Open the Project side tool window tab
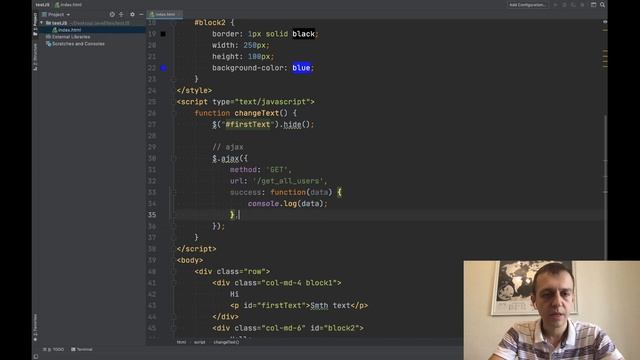Viewport: 640px width, 360px height. click(35, 24)
